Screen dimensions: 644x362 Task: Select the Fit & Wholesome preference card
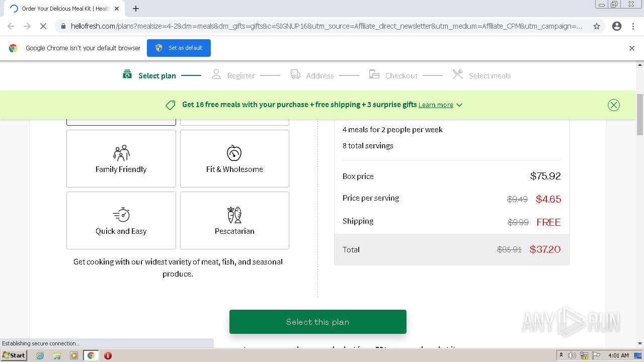[x=234, y=158]
